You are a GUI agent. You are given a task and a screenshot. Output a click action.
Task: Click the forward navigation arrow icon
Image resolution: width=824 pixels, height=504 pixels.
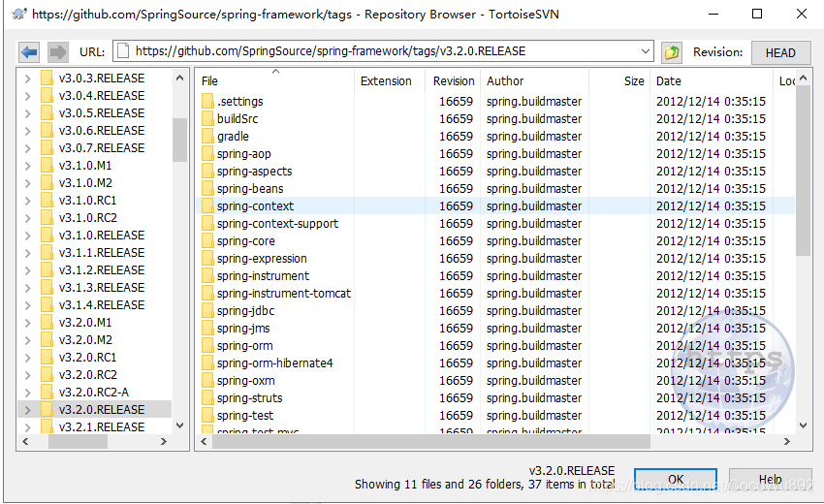(57, 52)
